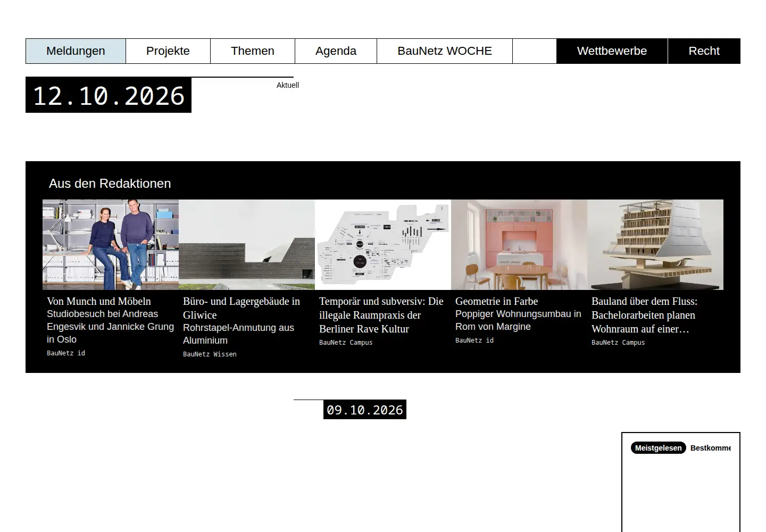Open the Meldungen navigation tab
Screen dimensions: 766x532
pyautogui.click(x=76, y=51)
